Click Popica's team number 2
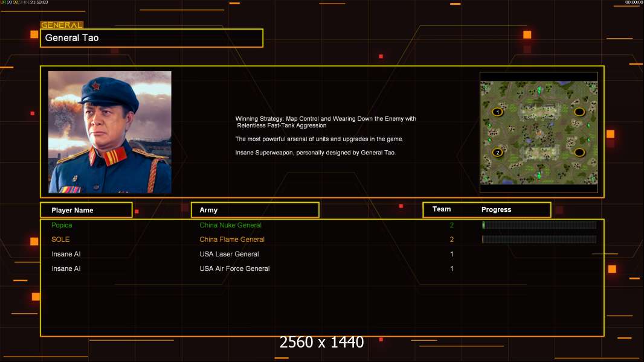 pos(452,225)
